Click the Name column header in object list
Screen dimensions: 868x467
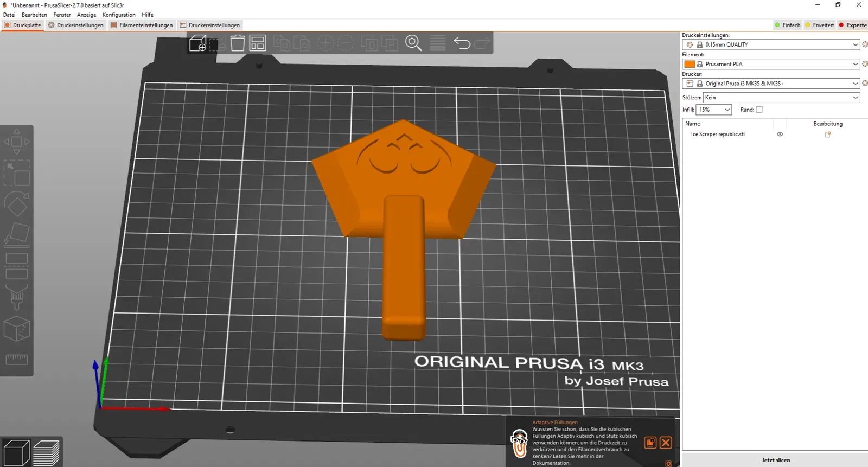coord(693,124)
